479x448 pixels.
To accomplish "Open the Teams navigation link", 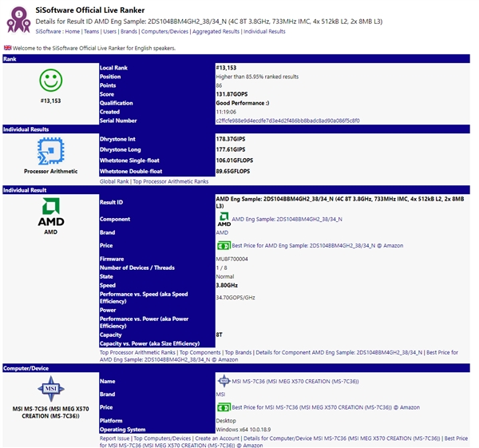I will coord(93,32).
